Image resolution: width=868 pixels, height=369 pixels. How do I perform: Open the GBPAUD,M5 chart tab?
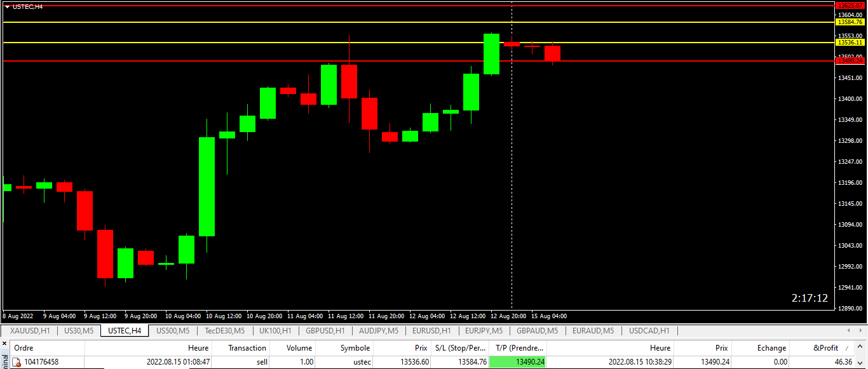tap(538, 331)
